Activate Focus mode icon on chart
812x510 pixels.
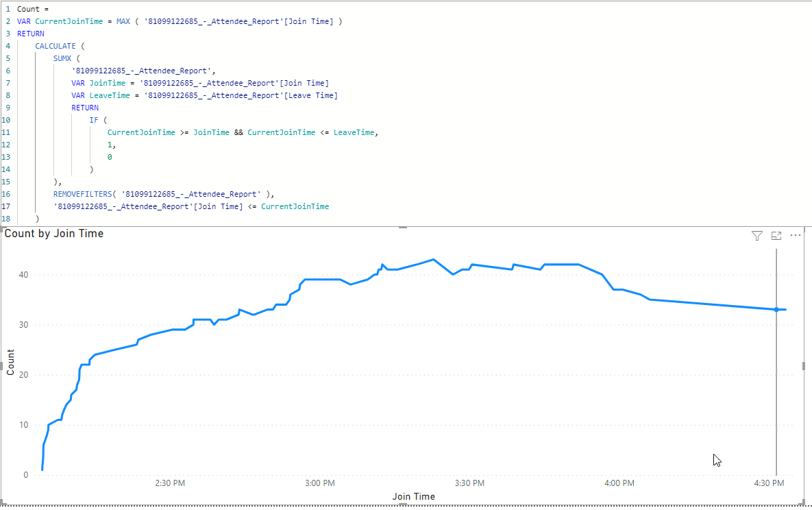(776, 236)
